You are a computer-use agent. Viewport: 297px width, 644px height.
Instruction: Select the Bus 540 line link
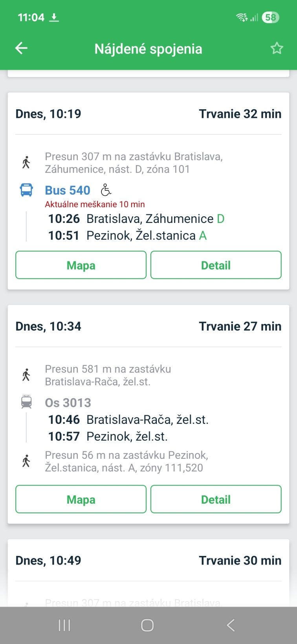click(x=68, y=190)
